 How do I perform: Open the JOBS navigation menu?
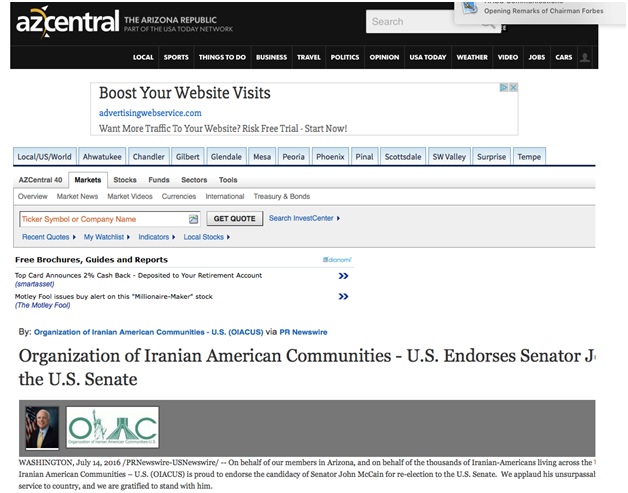[x=537, y=57]
